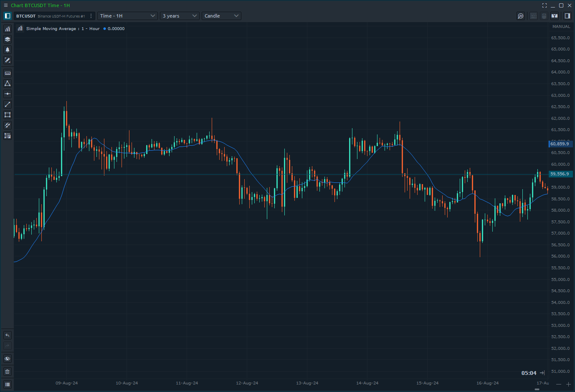Open the Time - 1H aggregation dropdown

(x=127, y=16)
